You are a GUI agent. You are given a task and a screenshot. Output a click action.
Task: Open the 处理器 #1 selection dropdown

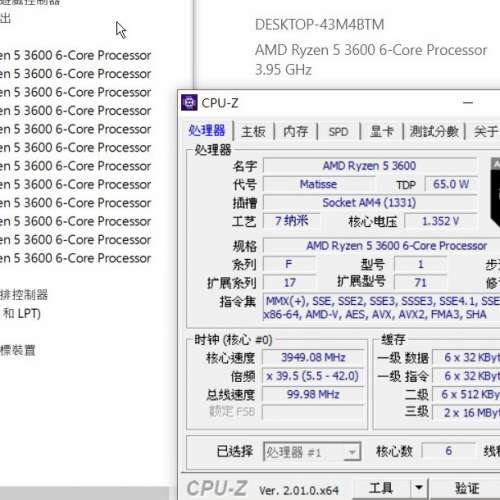(312, 452)
